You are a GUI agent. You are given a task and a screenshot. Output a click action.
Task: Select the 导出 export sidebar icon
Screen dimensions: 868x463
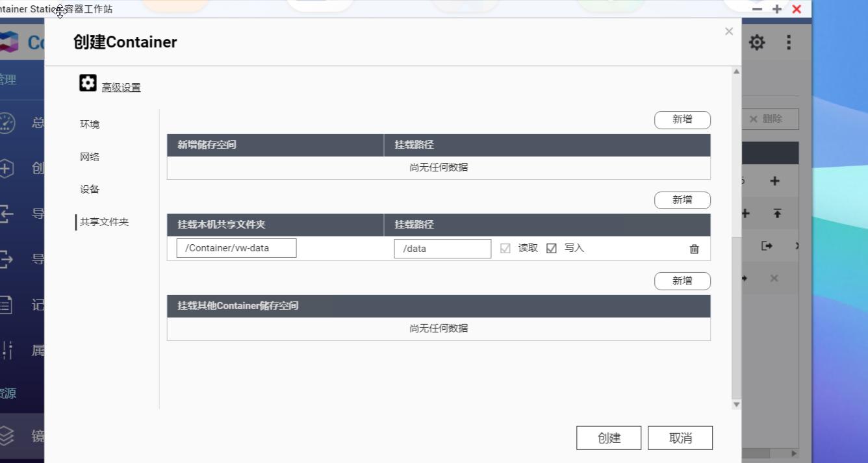6,258
